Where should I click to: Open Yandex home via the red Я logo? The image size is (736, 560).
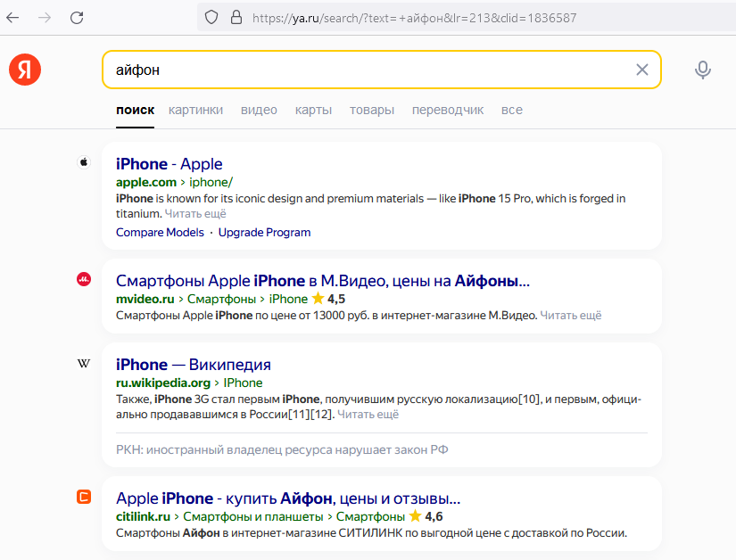[x=25, y=70]
